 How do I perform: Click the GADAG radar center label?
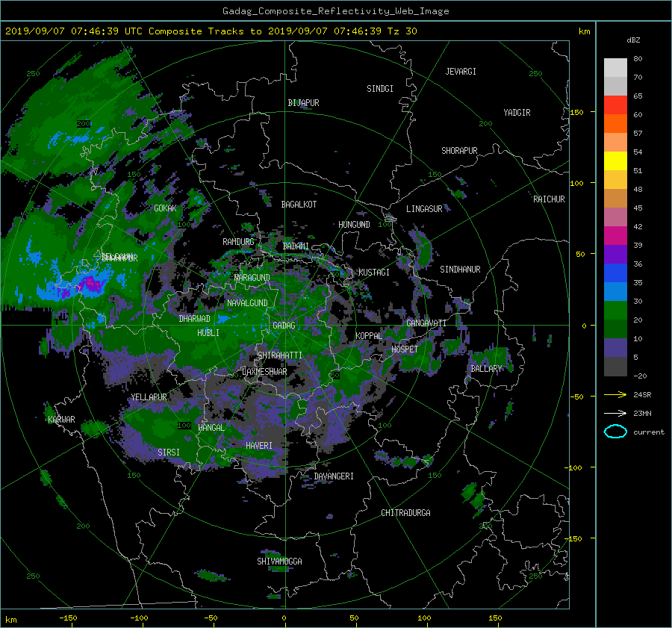point(284,326)
